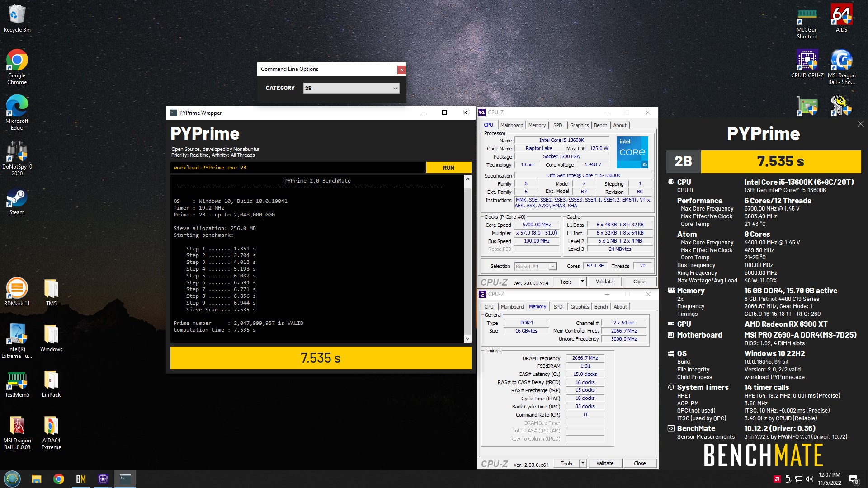Image resolution: width=868 pixels, height=488 pixels.
Task: Open Microsoft Edge desktop shortcut
Action: [17, 113]
